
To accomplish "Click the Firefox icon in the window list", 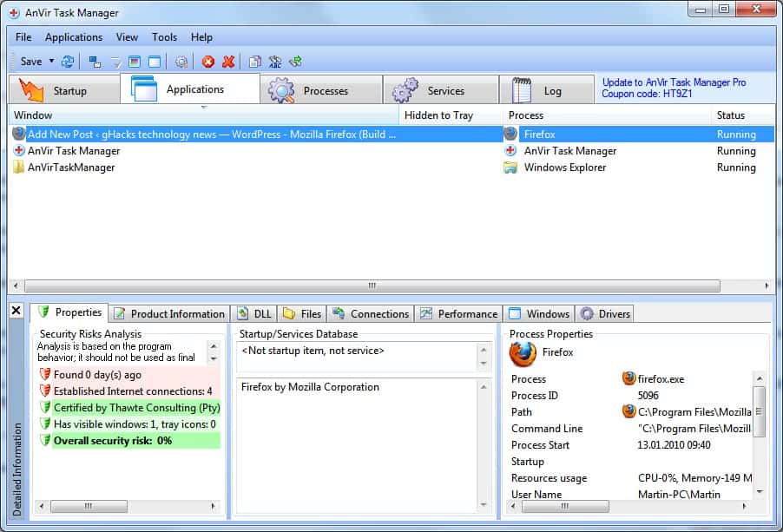I will [18, 134].
